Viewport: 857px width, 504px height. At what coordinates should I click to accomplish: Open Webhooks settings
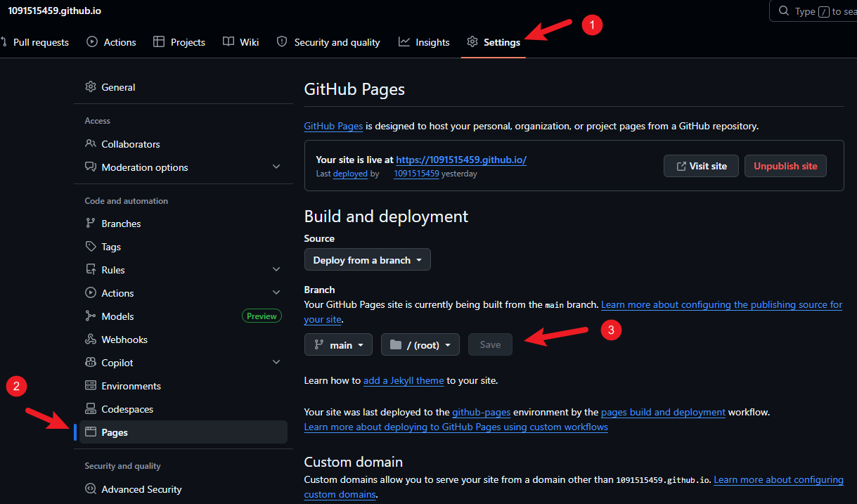click(183, 340)
